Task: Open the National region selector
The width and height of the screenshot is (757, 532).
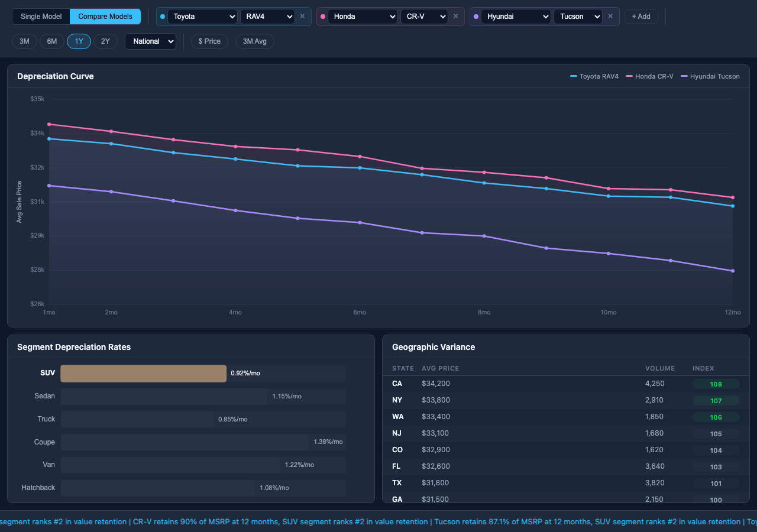Action: 150,41
